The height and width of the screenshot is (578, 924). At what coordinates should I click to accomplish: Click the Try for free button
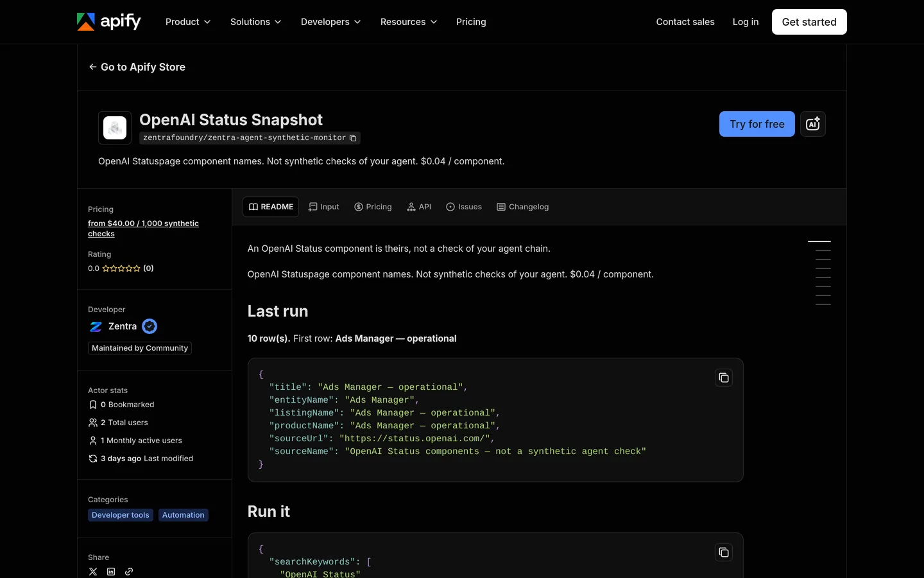pos(757,124)
